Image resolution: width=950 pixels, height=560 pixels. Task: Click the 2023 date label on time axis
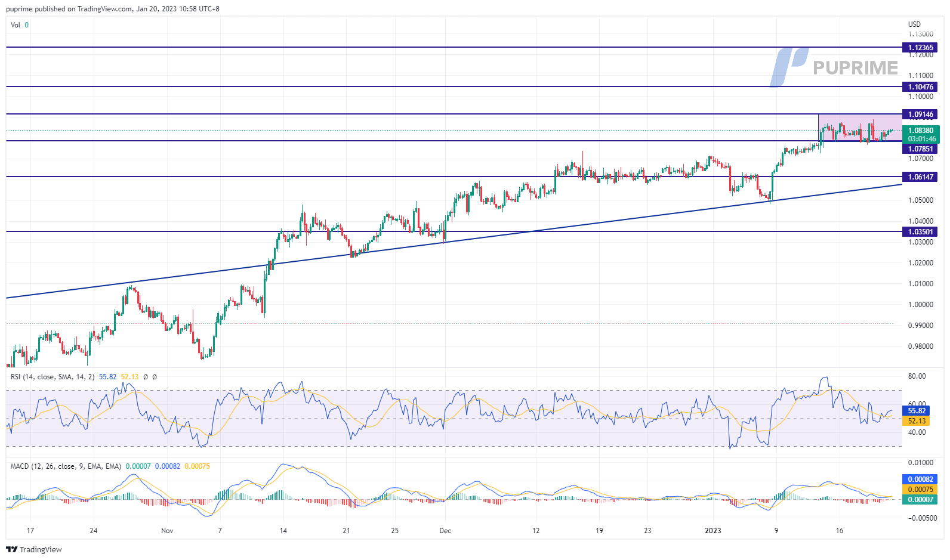click(712, 531)
